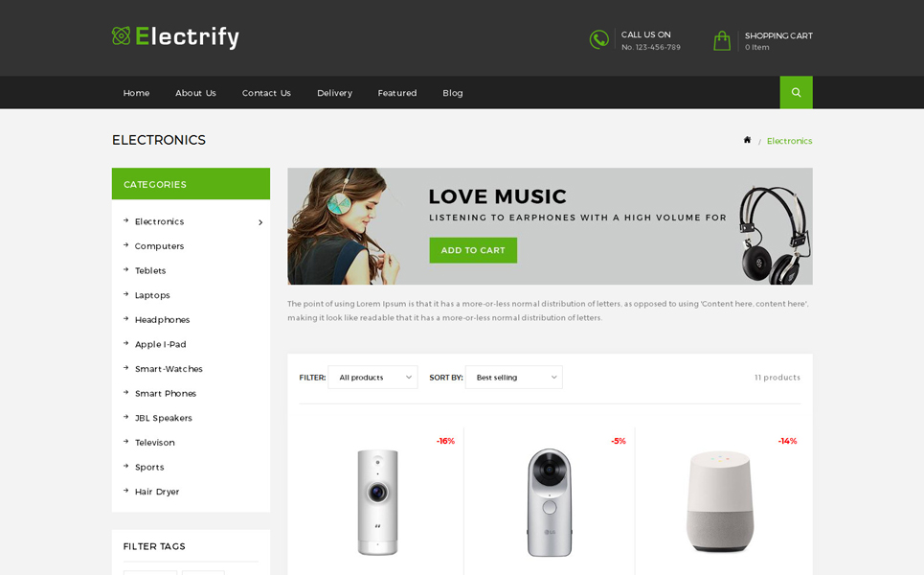Click the arrow bullet beside Computers
The height and width of the screenshot is (575, 924).
tap(126, 244)
